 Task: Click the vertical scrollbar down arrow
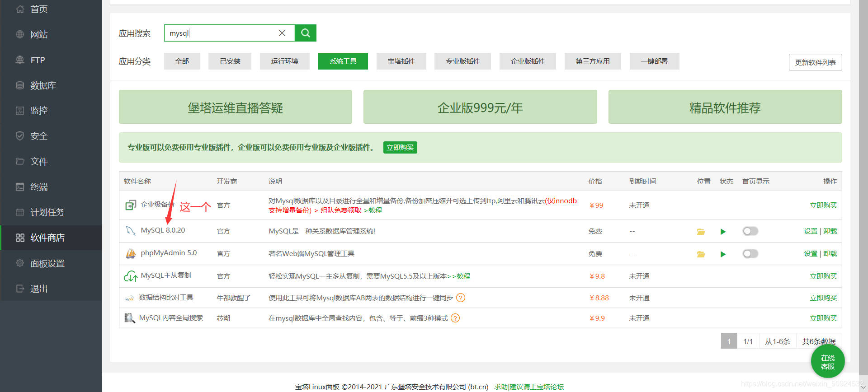pos(863,387)
